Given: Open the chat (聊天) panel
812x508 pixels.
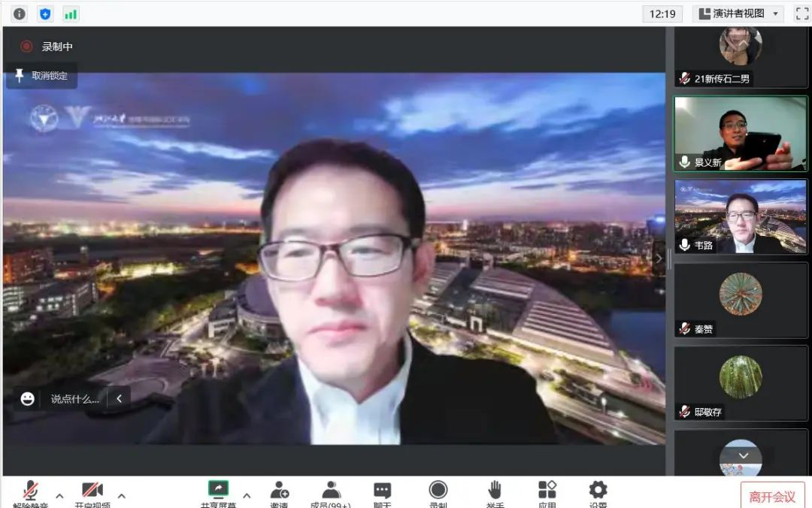Looking at the screenshot, I should [382, 491].
